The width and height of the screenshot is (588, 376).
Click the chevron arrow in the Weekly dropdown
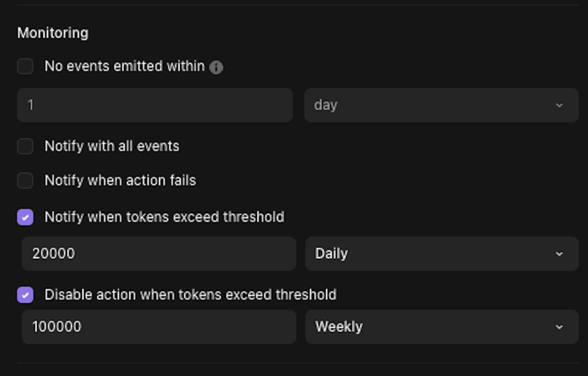point(559,327)
